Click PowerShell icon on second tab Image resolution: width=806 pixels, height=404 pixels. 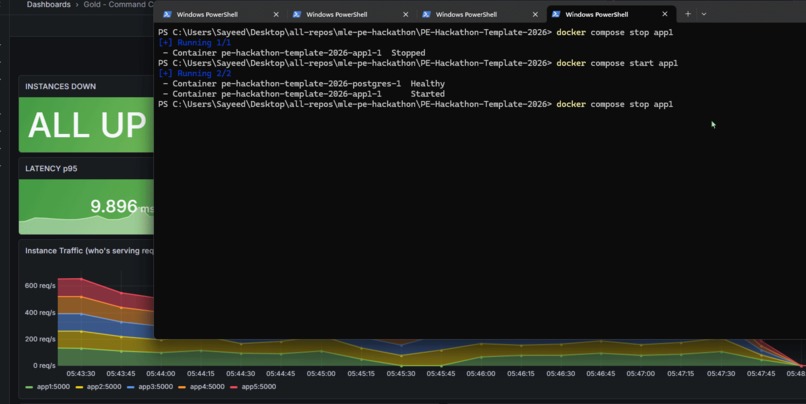click(x=297, y=14)
